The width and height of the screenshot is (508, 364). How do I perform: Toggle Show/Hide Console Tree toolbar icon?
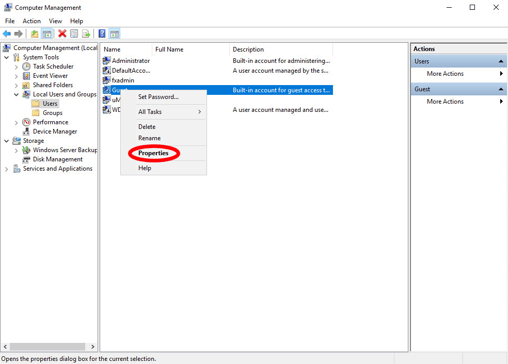pyautogui.click(x=47, y=34)
